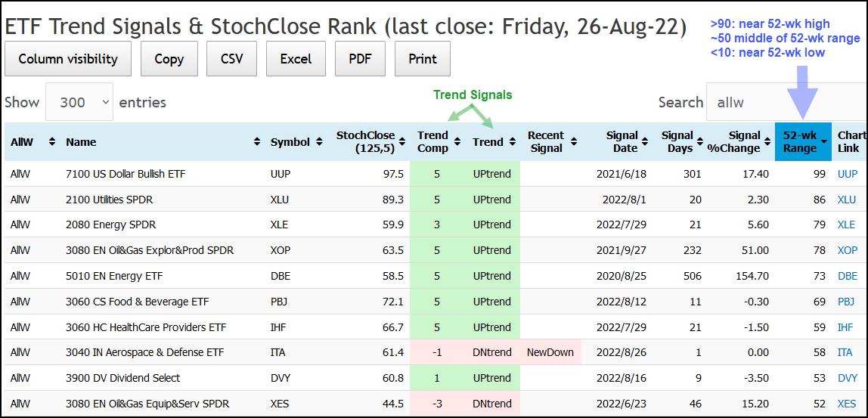This screenshot has height=418, width=868.
Task: Sort by the AllW column arrows
Action: click(52, 142)
